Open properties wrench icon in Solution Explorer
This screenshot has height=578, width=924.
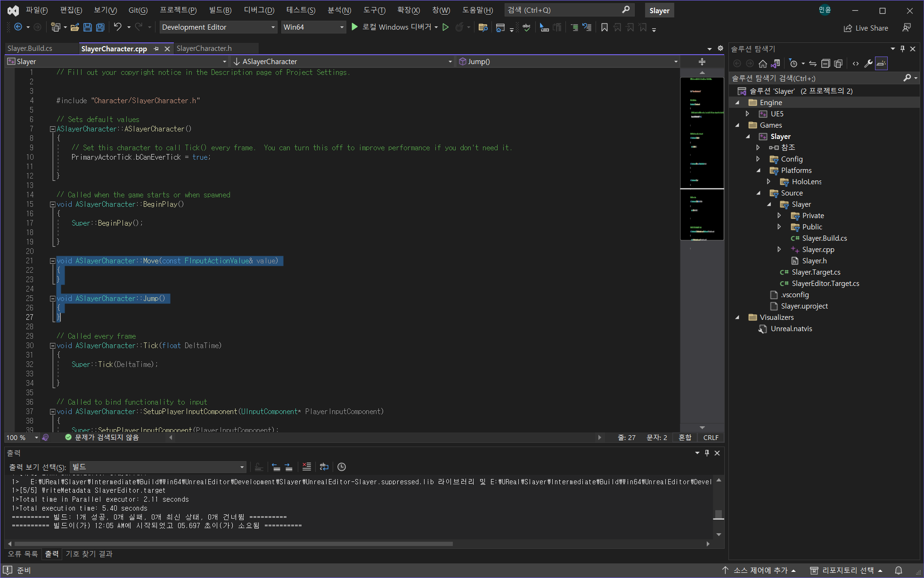[868, 64]
